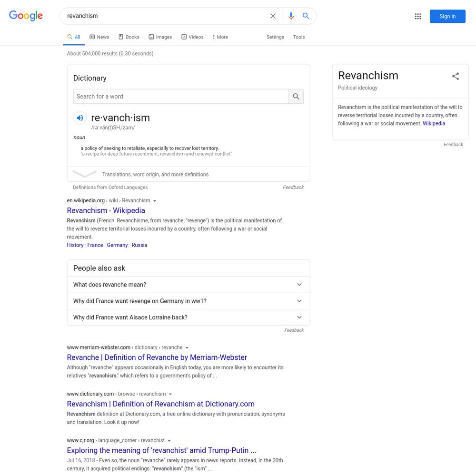Open the Revanchism - Wikipedia result
The image size is (476, 476).
106,211
